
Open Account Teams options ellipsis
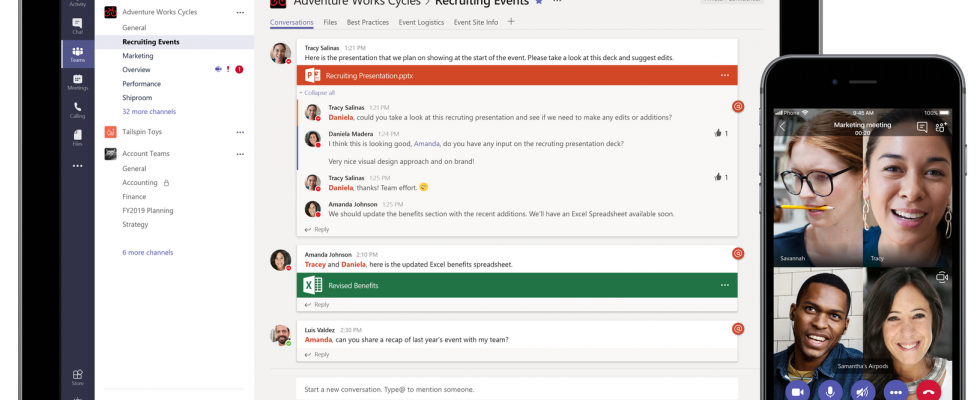[x=240, y=154]
